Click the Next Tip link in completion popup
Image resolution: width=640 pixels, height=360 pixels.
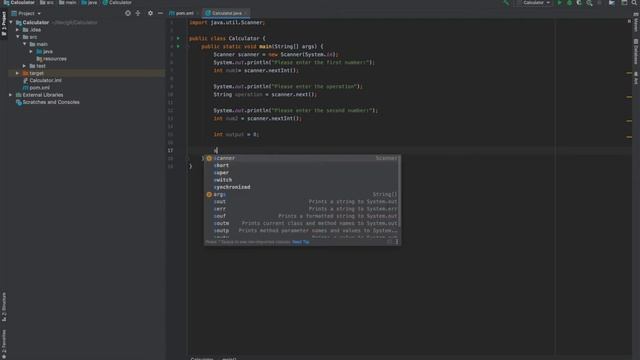click(x=301, y=242)
